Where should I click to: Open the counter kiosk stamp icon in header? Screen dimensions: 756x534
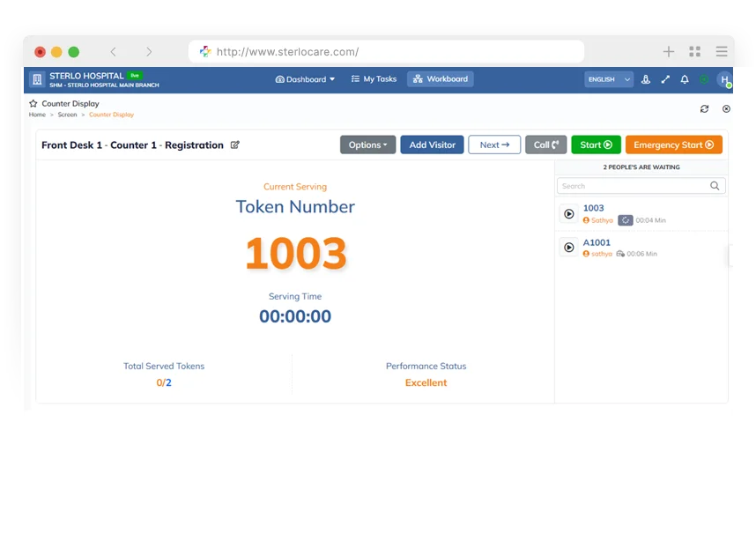[x=646, y=79]
